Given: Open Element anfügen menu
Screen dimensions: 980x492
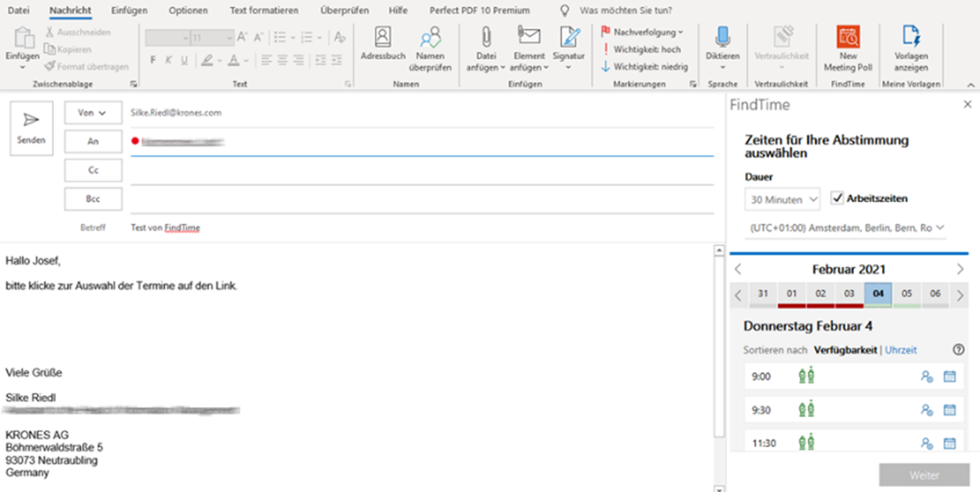Looking at the screenshot, I should 529,49.
